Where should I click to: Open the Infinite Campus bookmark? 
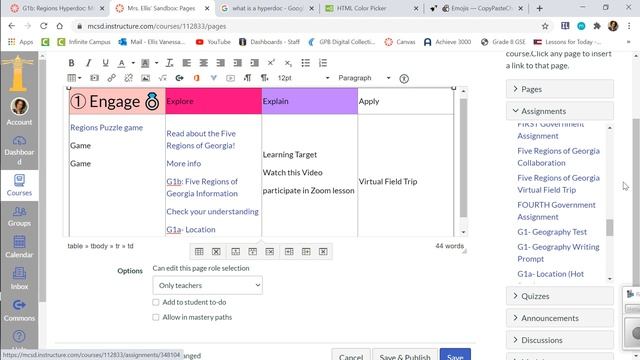(x=84, y=42)
